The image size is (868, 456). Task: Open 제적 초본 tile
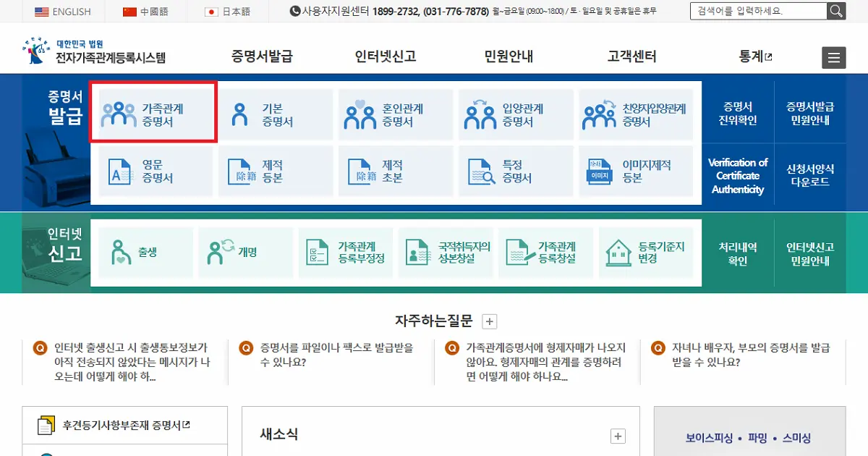[x=396, y=171]
